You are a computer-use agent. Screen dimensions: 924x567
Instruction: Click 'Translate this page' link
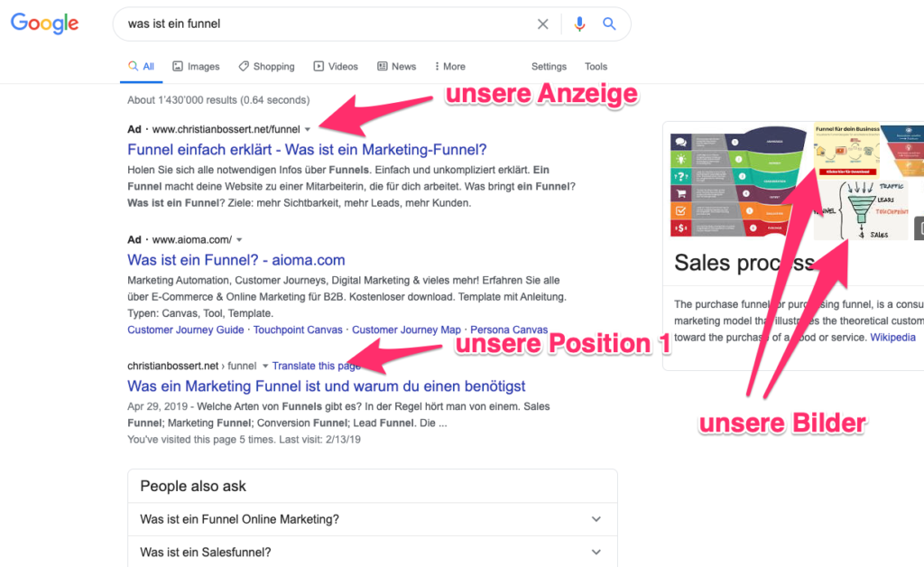click(x=316, y=366)
